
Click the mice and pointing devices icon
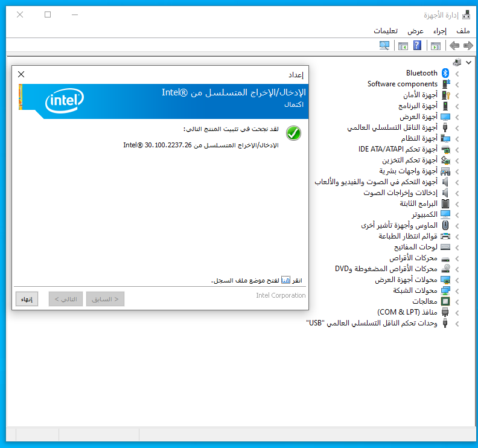pos(445,225)
